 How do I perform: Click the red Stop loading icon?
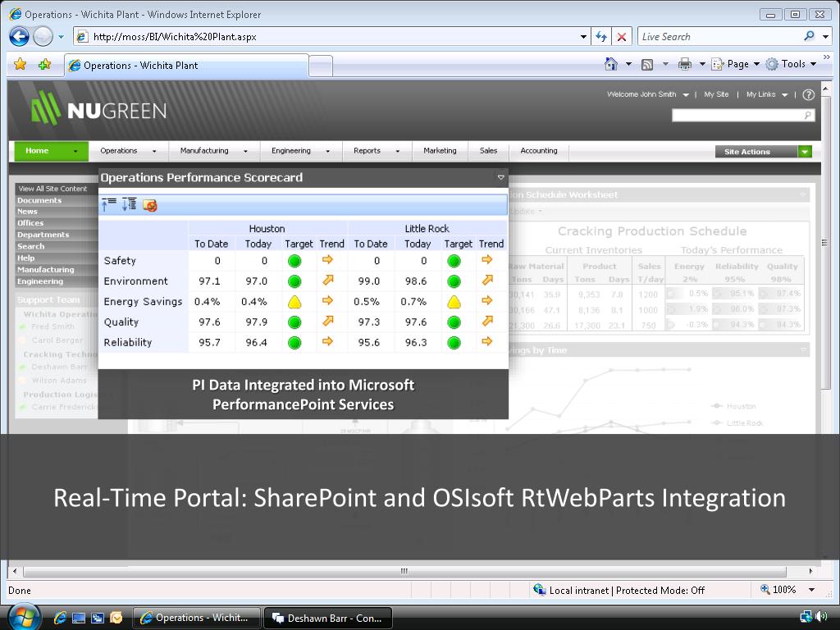click(622, 36)
